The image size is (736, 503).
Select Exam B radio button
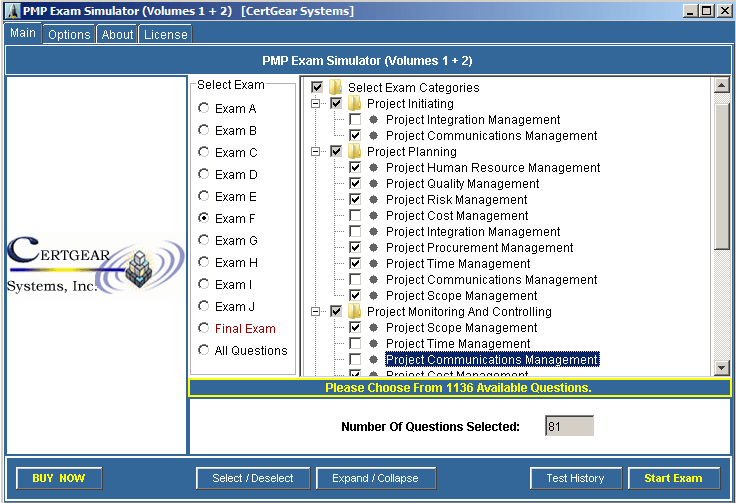(x=203, y=130)
